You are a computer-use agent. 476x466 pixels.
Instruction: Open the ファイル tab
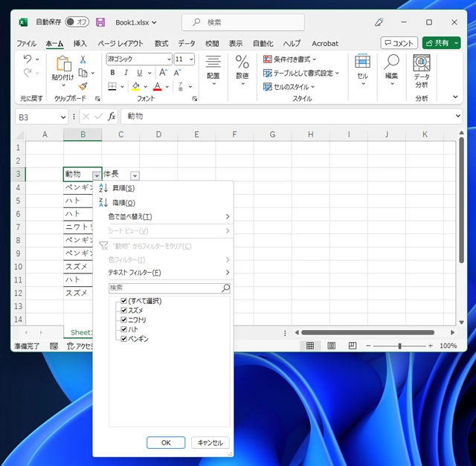(27, 43)
